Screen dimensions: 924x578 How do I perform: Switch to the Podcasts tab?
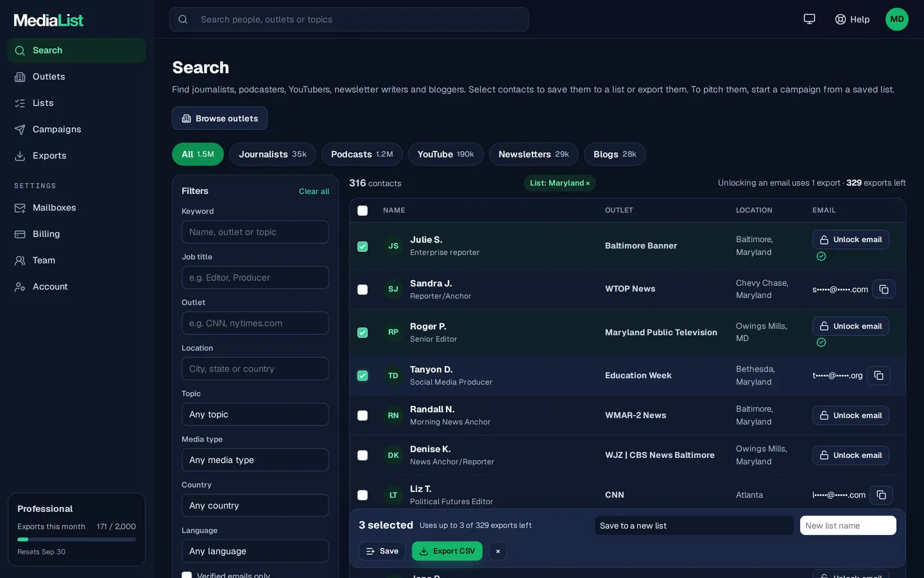pyautogui.click(x=362, y=154)
